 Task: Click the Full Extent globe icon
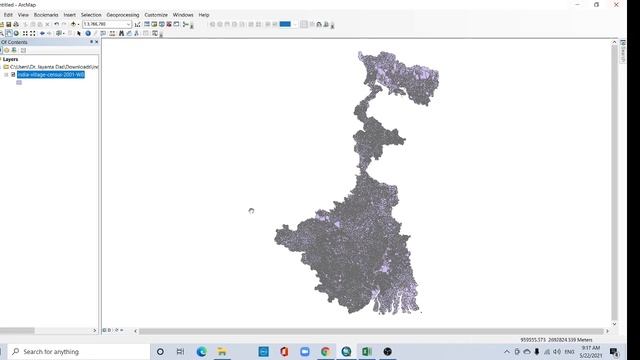[16, 33]
